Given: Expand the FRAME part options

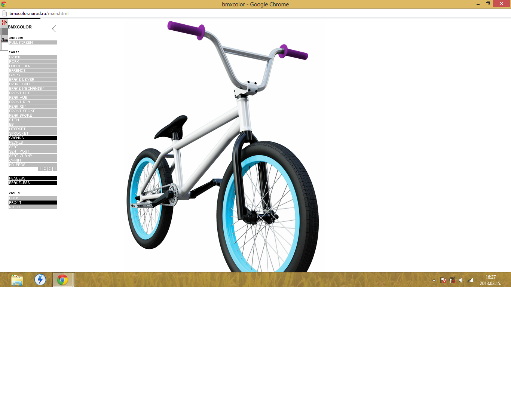Looking at the screenshot, I should (33, 57).
